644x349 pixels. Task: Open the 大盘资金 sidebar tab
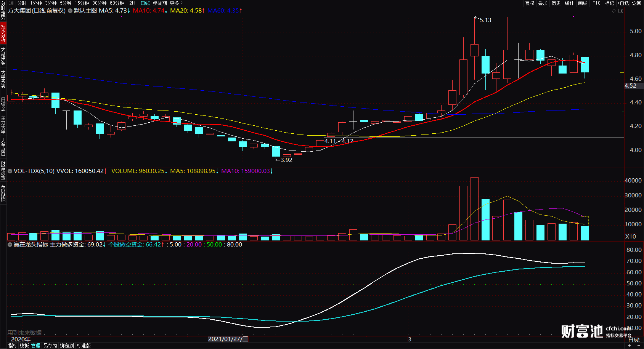click(3, 56)
